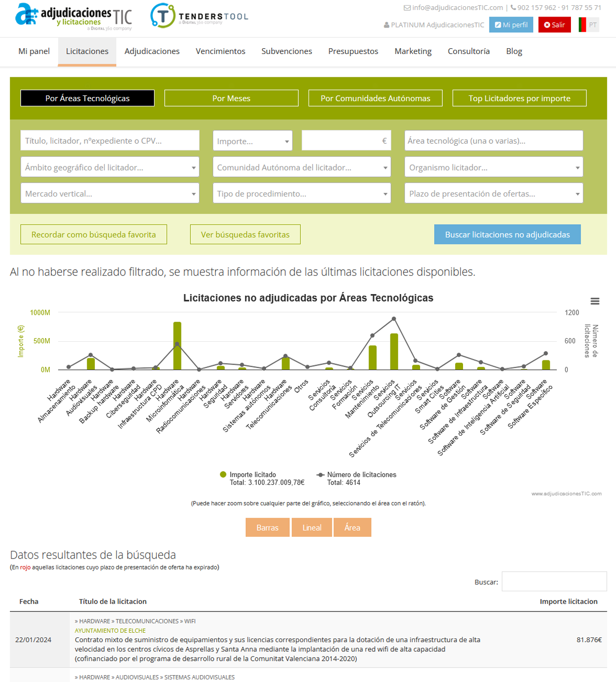Toggle the Número de licitaciones legend marker
Viewport: 616px width, 682px height.
coord(320,475)
